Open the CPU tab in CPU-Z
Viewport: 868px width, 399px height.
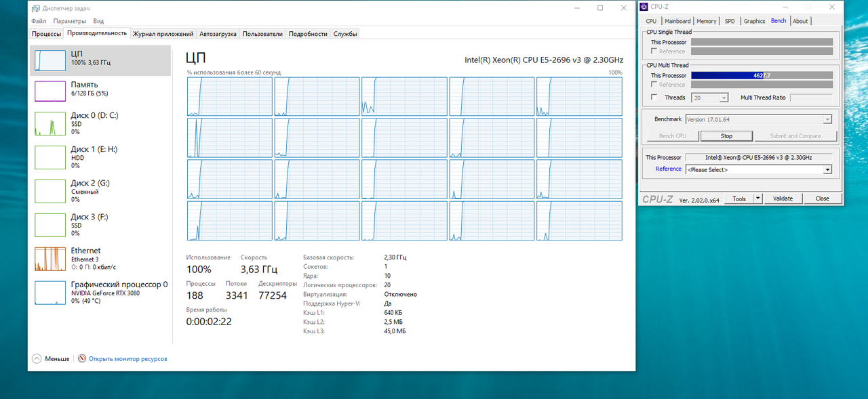(651, 21)
